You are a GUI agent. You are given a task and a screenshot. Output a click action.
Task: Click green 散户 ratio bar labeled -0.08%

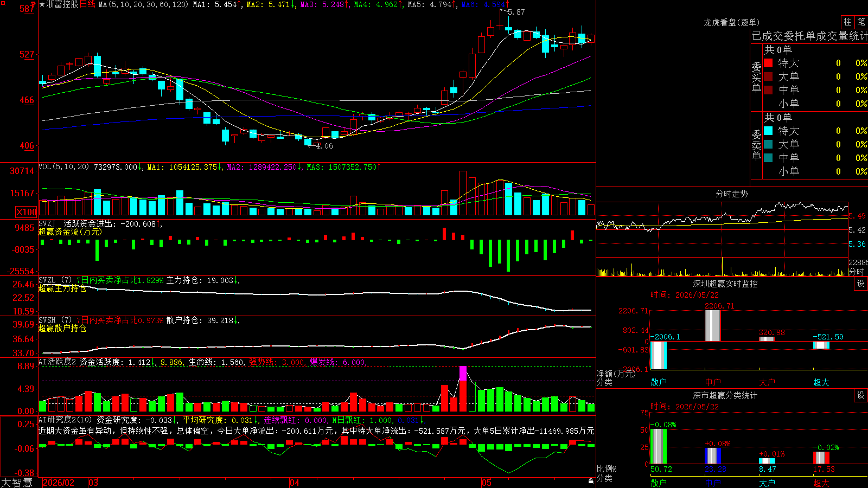[x=659, y=446]
